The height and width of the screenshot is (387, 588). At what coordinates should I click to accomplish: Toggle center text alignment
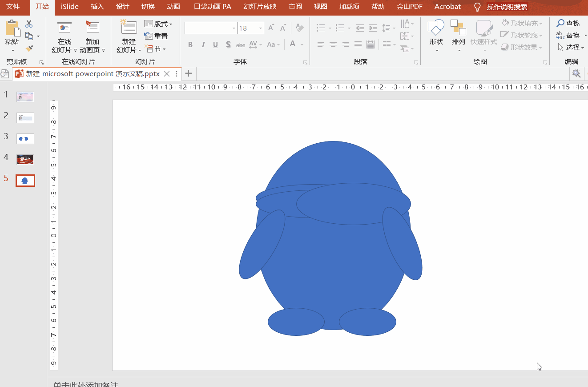[x=333, y=44]
